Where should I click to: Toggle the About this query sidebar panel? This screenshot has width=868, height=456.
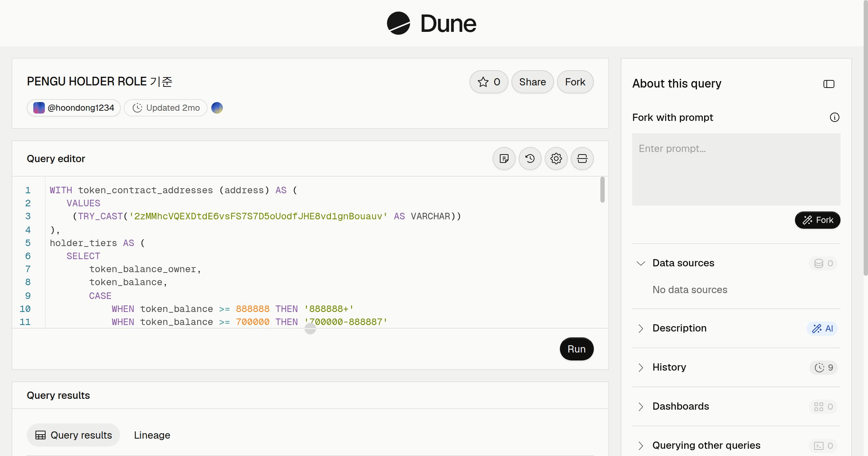pos(829,84)
